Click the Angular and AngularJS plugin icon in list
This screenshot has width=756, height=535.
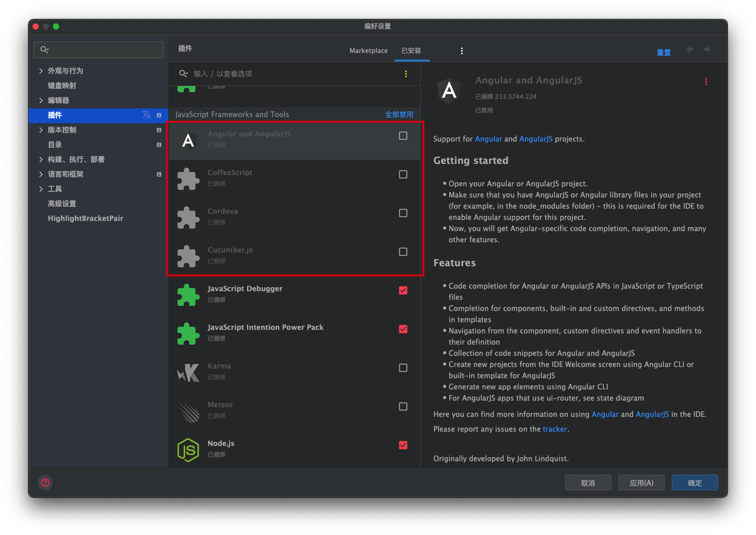coord(188,140)
